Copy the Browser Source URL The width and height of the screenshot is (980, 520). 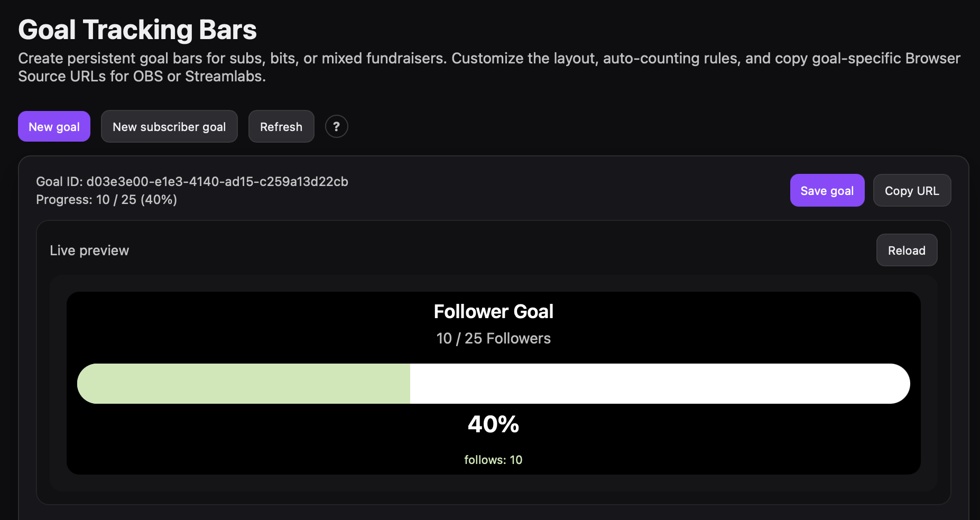[x=912, y=190]
